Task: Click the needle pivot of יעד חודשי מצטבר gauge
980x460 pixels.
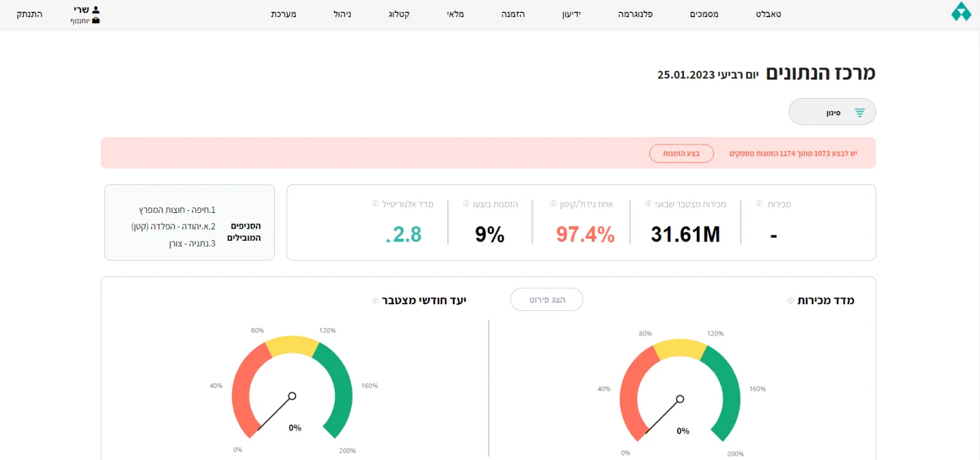Action: click(x=292, y=395)
